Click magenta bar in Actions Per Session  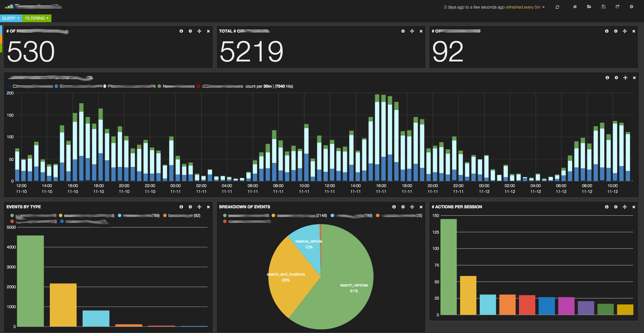566,306
